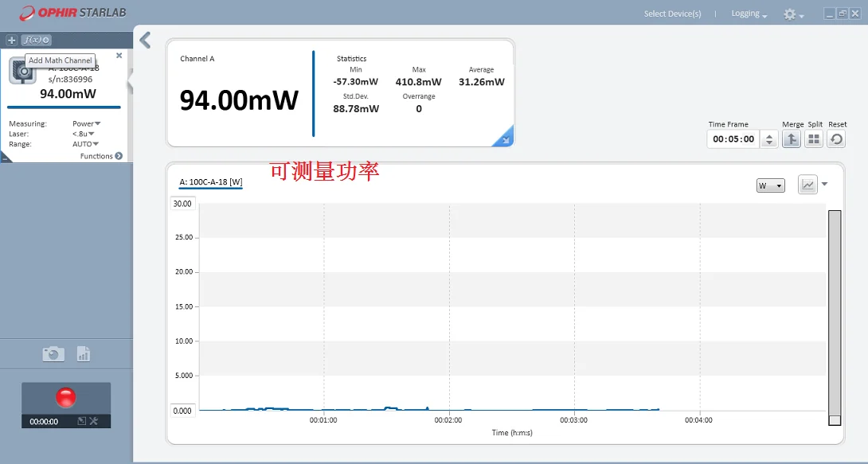Image resolution: width=868 pixels, height=464 pixels.
Task: Open log settings with the wrench-screwdriver icon
Action: click(x=93, y=421)
